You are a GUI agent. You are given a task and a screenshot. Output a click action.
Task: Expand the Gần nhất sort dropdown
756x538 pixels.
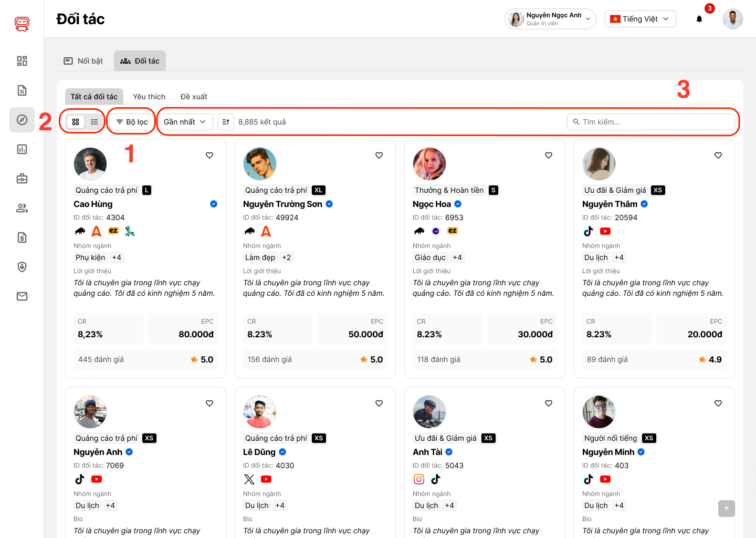[x=185, y=122]
